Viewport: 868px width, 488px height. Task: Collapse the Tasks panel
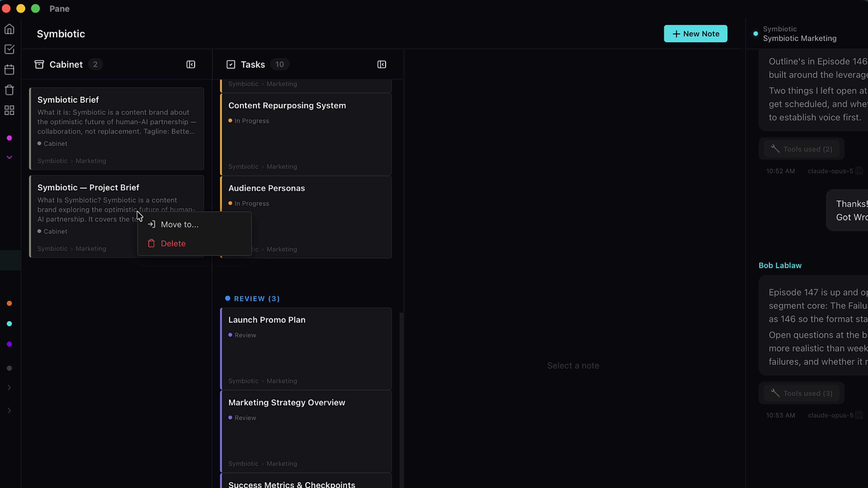(381, 64)
